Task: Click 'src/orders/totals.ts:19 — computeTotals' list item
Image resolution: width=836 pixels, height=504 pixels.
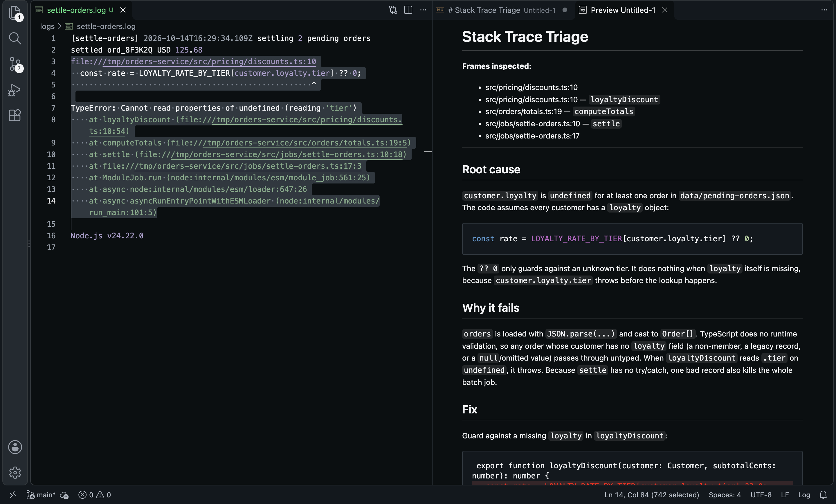Action: pyautogui.click(x=560, y=111)
